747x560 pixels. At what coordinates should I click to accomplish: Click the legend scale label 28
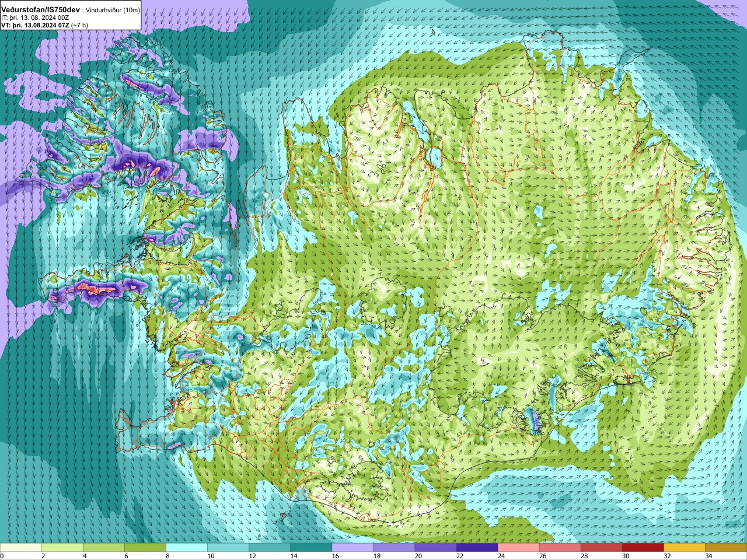(584, 556)
